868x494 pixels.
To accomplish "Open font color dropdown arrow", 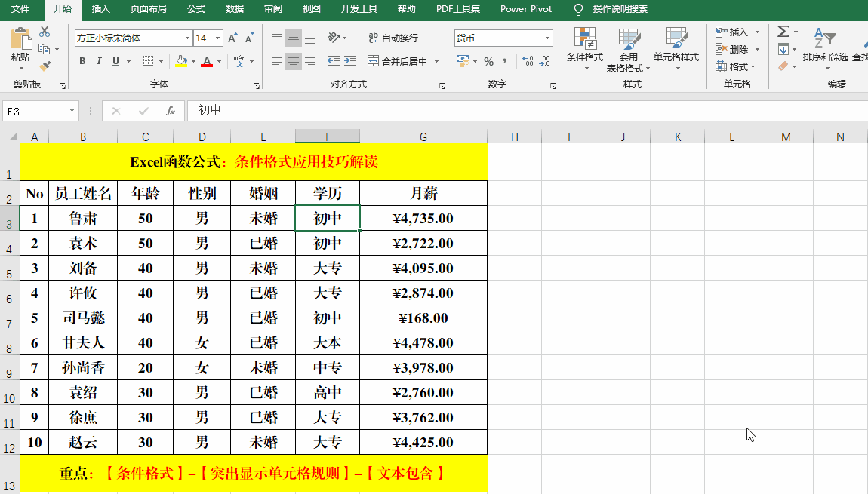I will [220, 61].
